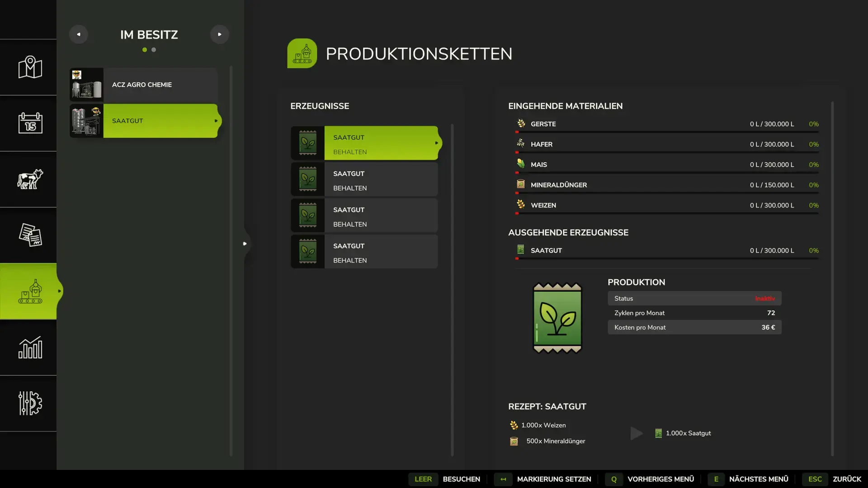Open the animals cow icon
868x488 pixels.
[x=30, y=179]
